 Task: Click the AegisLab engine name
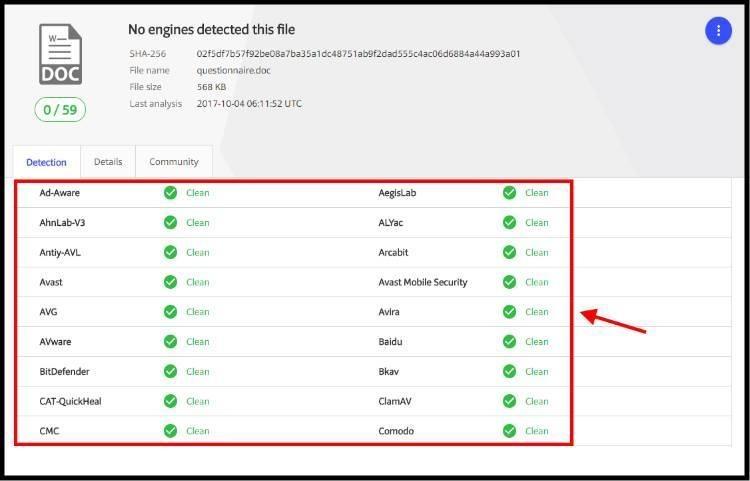[397, 193]
